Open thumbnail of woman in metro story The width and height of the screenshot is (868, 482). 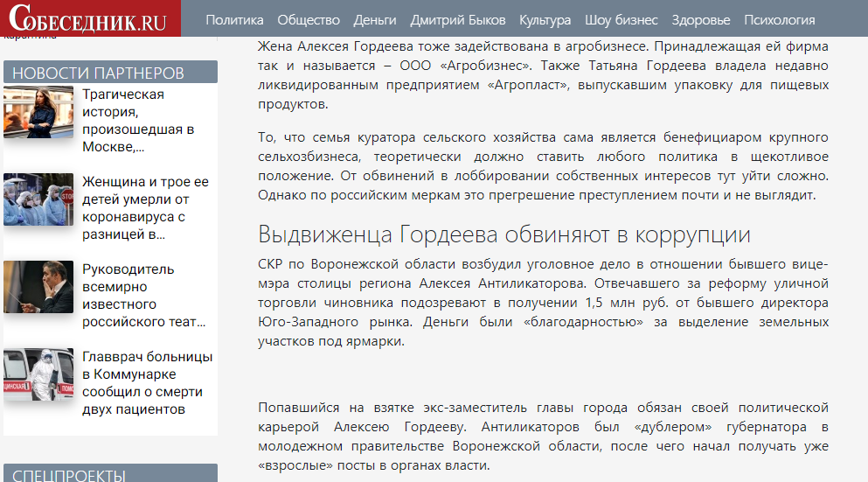38,112
